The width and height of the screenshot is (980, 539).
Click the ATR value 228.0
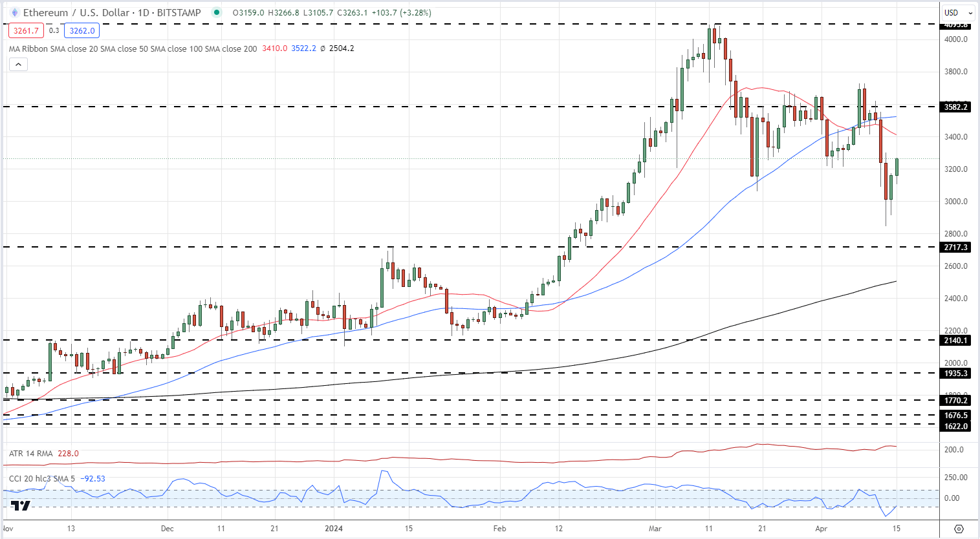(x=68, y=453)
